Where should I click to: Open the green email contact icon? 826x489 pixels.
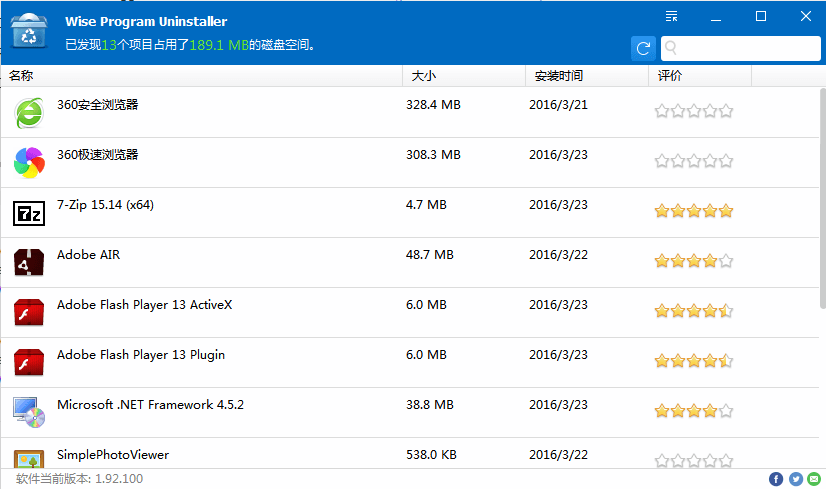pyautogui.click(x=814, y=479)
